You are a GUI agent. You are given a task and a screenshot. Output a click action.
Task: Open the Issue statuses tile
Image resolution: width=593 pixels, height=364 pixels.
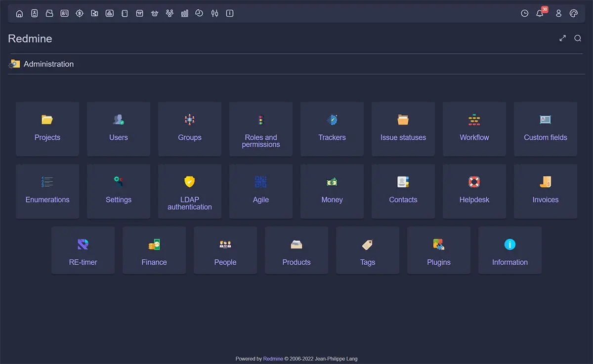(403, 129)
